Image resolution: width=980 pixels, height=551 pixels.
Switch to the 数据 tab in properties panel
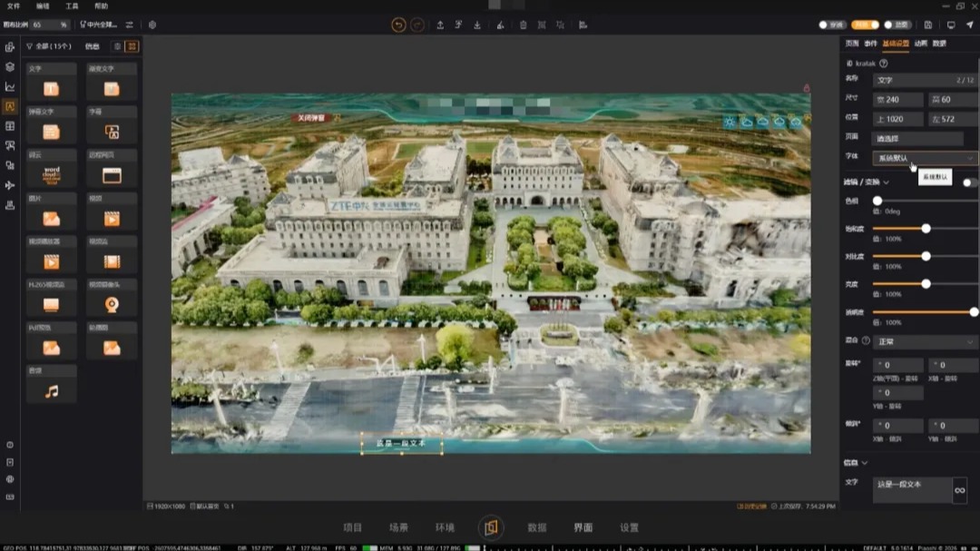939,44
